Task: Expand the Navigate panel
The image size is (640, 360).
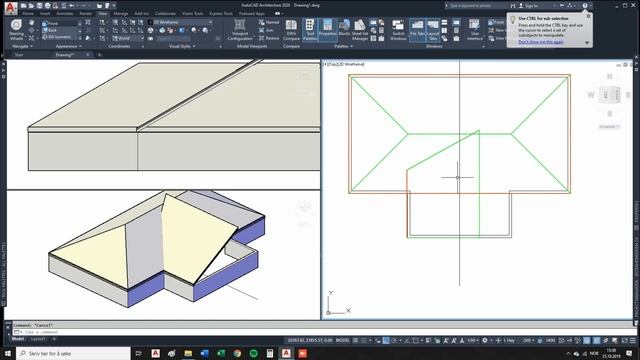Action: (x=22, y=47)
